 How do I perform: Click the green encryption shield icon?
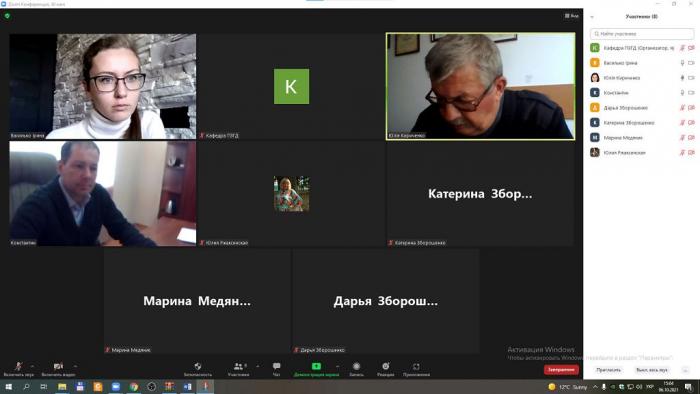7,16
